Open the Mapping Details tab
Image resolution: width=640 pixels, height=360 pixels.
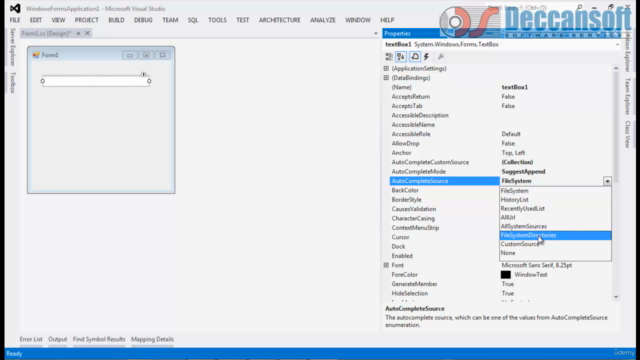152,339
